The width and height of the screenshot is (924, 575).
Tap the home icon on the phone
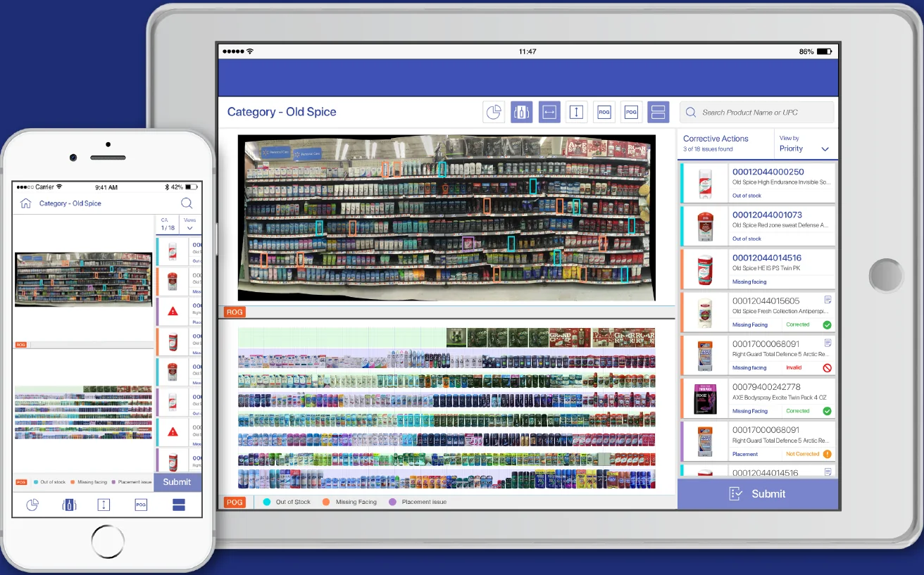click(x=26, y=203)
